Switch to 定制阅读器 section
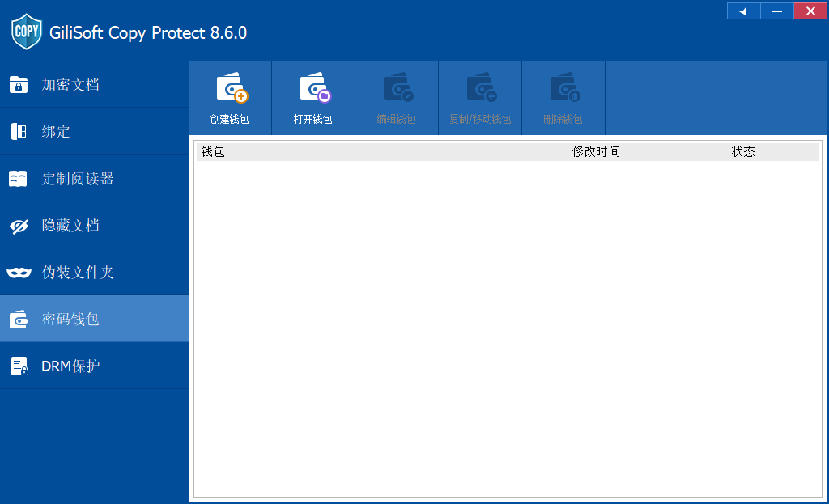 [94, 178]
